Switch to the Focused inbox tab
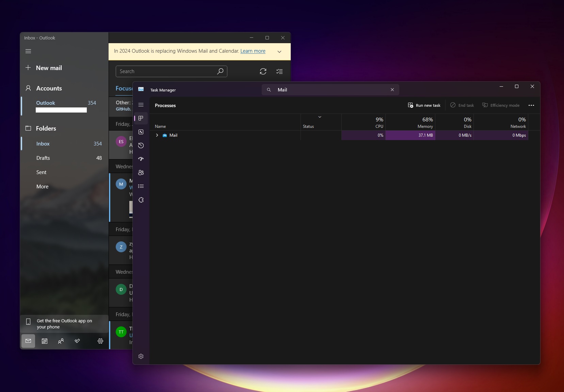The height and width of the screenshot is (392, 564). pyautogui.click(x=124, y=88)
